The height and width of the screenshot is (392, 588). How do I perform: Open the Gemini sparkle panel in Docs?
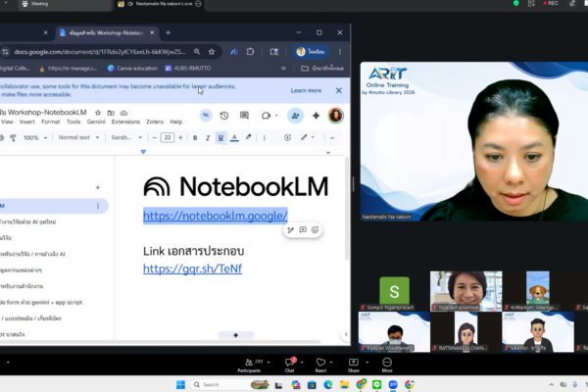(x=317, y=116)
